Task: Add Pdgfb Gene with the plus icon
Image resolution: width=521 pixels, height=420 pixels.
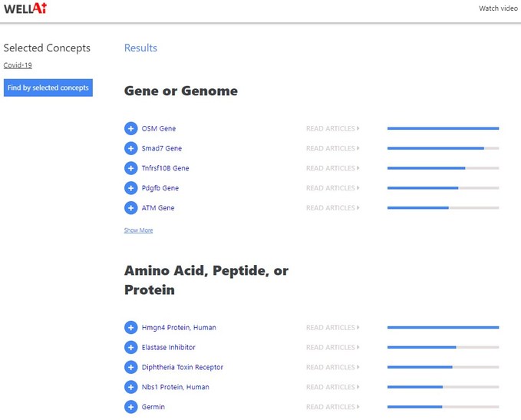Action: coord(130,188)
